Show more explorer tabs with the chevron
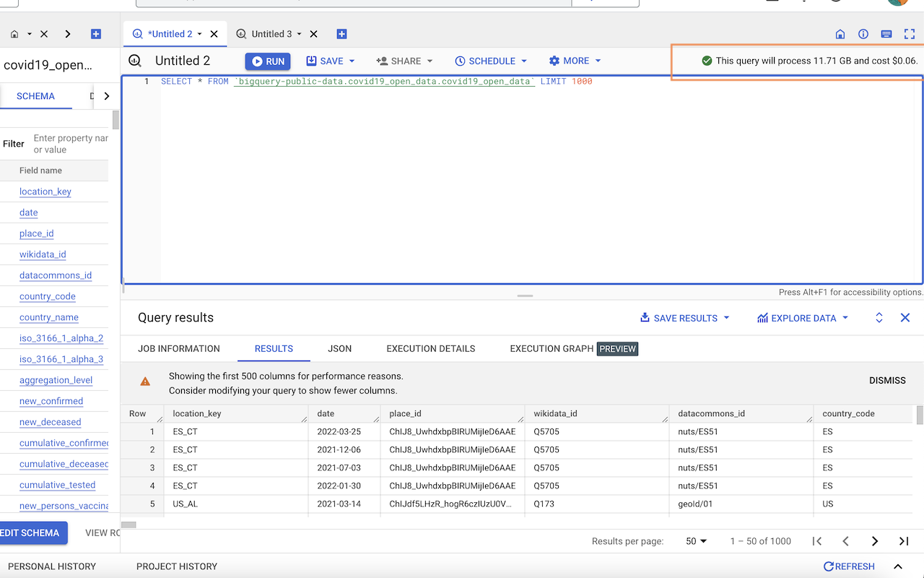924x578 pixels. pyautogui.click(x=68, y=34)
